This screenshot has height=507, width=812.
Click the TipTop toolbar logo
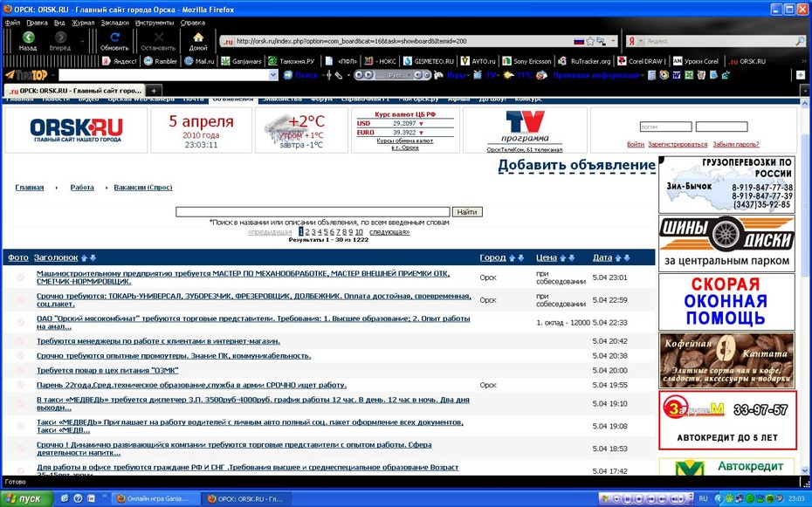coord(26,75)
